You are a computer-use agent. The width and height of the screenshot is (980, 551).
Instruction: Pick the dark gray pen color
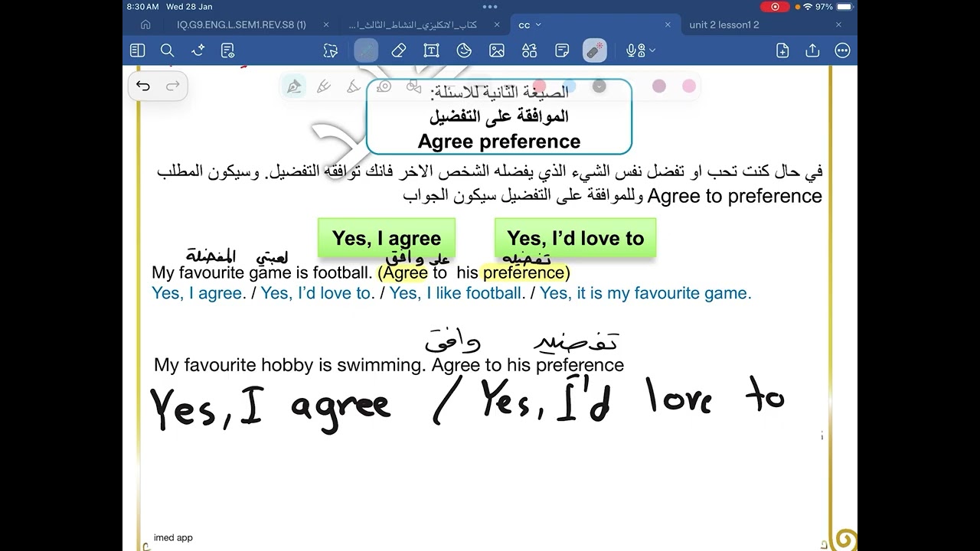[599, 86]
